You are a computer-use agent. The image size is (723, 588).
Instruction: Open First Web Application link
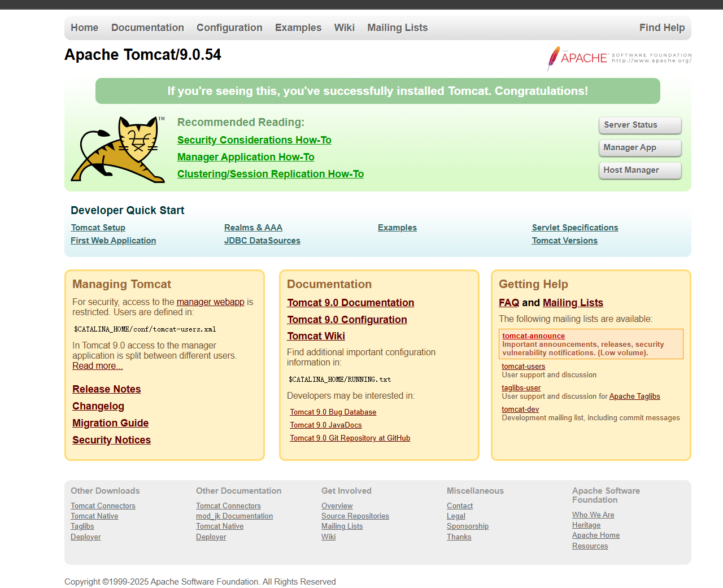(x=114, y=241)
